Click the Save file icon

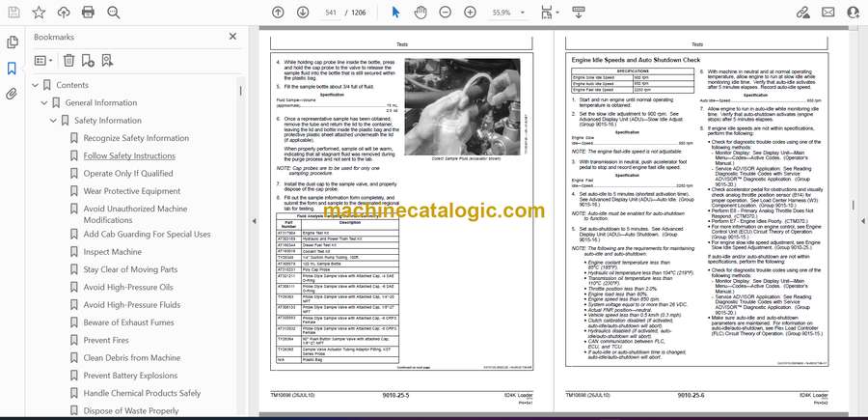tap(14, 13)
